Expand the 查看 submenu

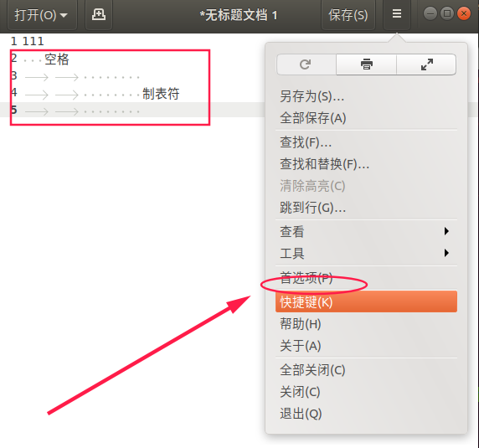(366, 231)
